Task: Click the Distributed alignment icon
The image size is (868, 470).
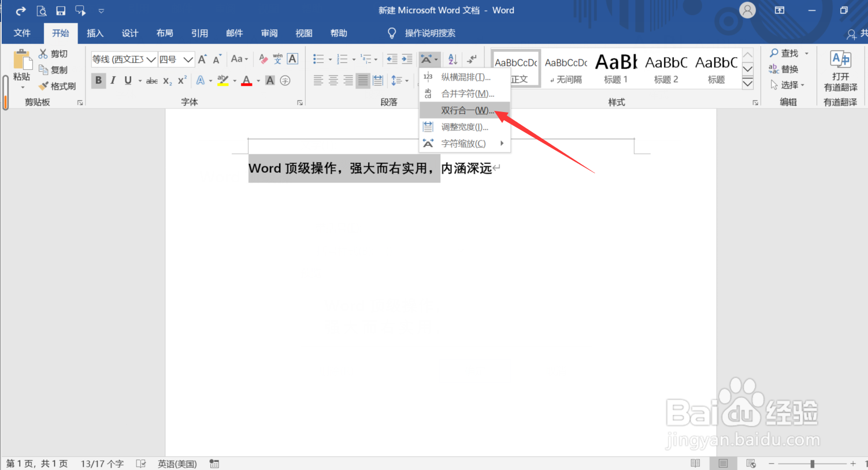Action: [x=378, y=81]
